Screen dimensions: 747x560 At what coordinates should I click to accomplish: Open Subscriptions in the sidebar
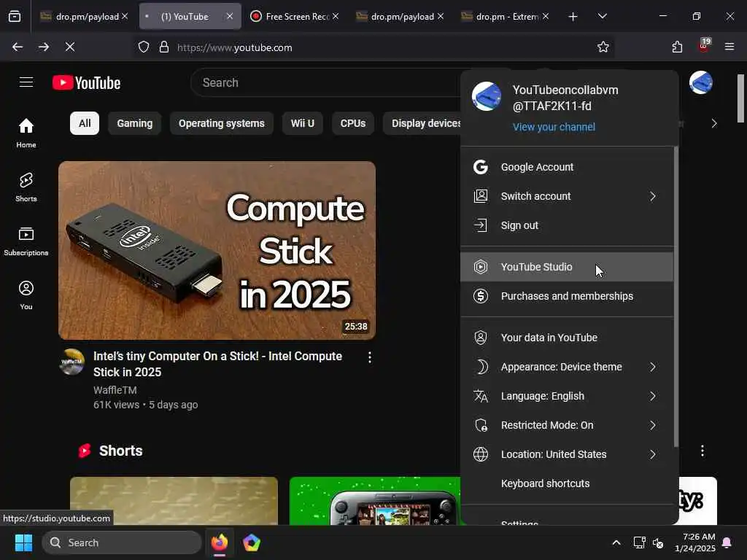(26, 241)
